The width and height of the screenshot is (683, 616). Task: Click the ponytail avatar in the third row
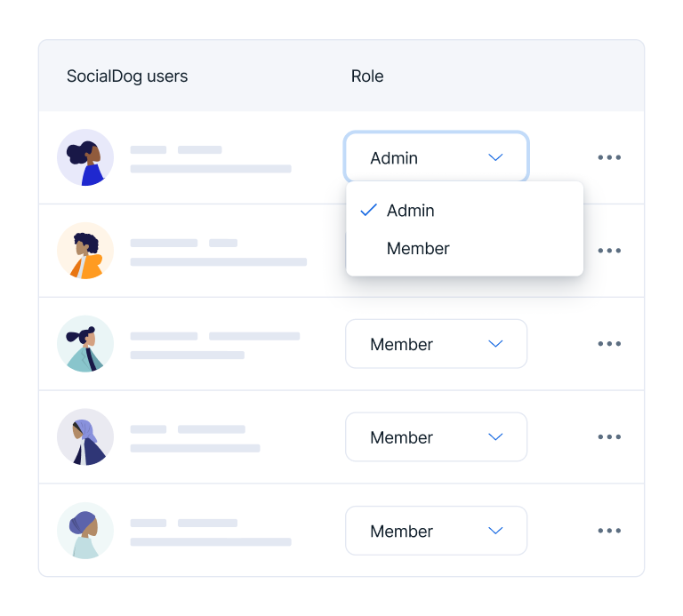coord(85,344)
